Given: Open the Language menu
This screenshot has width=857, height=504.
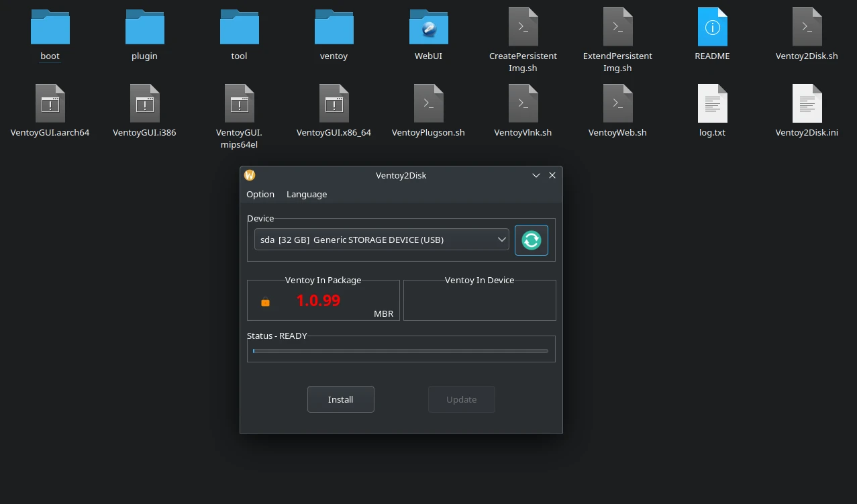Looking at the screenshot, I should tap(307, 194).
